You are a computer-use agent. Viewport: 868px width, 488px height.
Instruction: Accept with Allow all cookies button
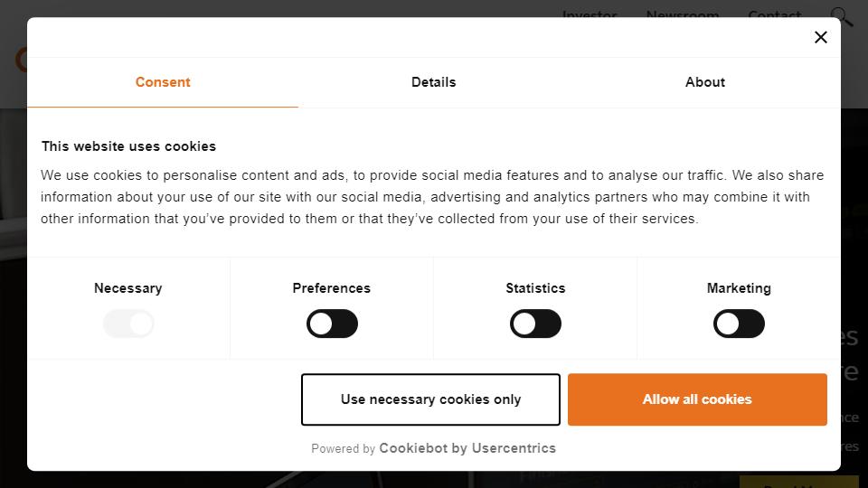697,399
